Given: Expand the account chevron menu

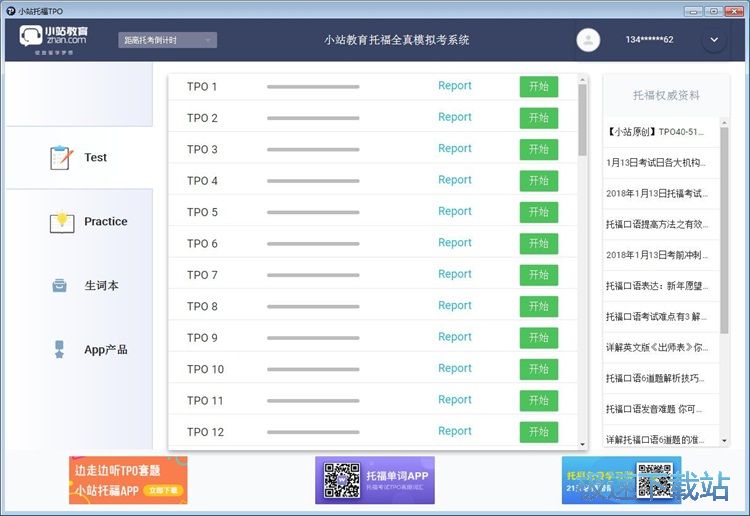Looking at the screenshot, I should click(x=714, y=40).
